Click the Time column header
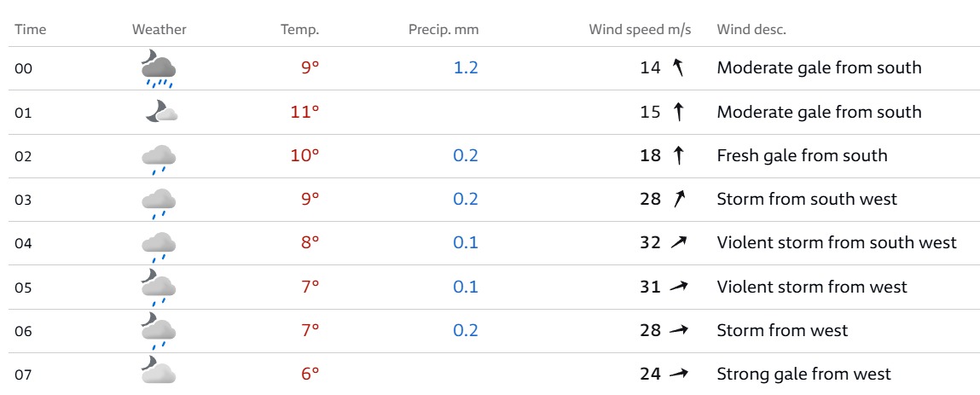 point(31,30)
